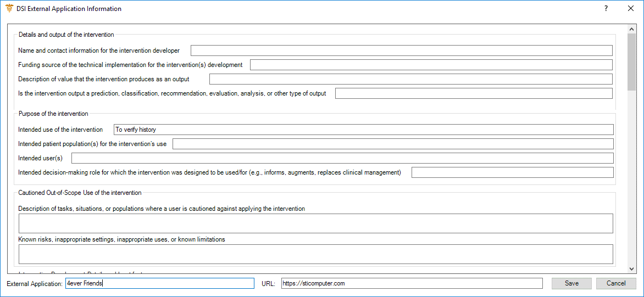Click the scrollbar up arrow
The image size is (644, 297).
coord(631,29)
